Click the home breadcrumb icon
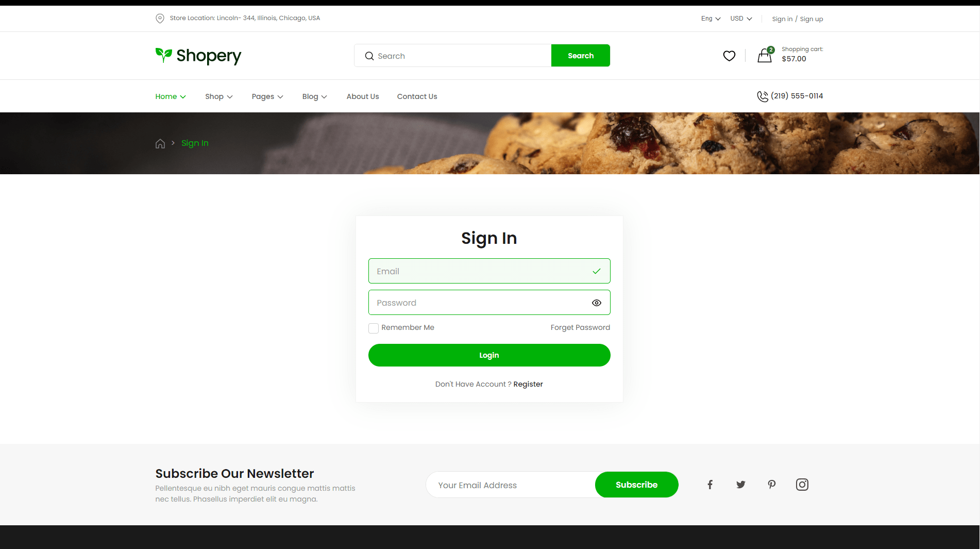Viewport: 980px width, 549px height. [160, 143]
